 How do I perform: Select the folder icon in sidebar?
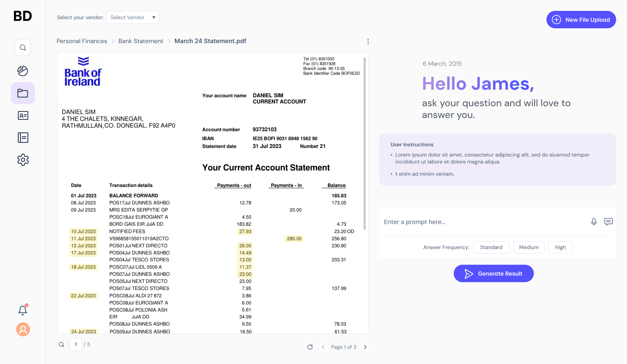coord(23,93)
